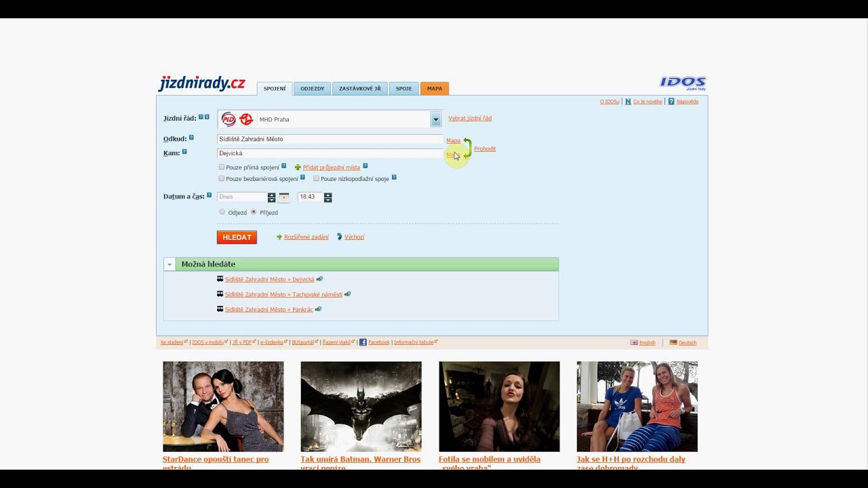The image size is (868, 488).
Task: Click the IDOS logo
Action: (683, 83)
